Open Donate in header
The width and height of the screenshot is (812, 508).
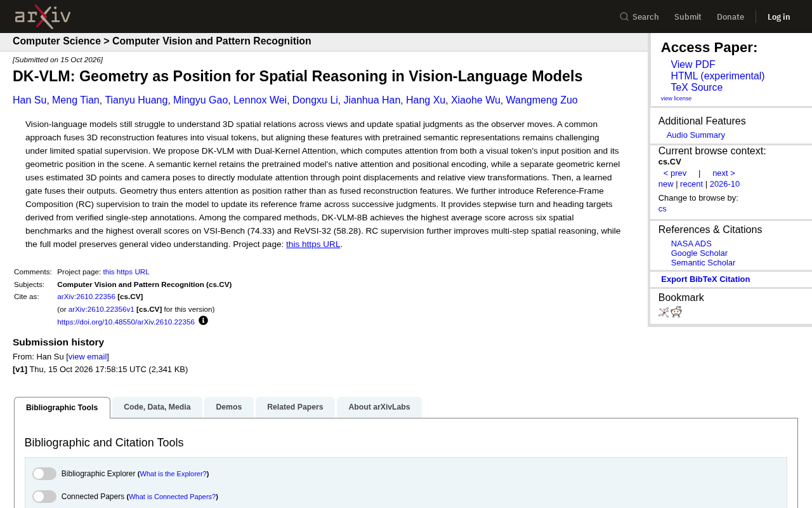(730, 17)
